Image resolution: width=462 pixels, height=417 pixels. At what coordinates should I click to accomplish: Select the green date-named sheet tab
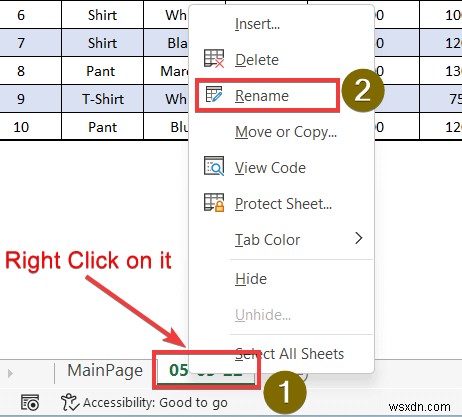tap(206, 371)
